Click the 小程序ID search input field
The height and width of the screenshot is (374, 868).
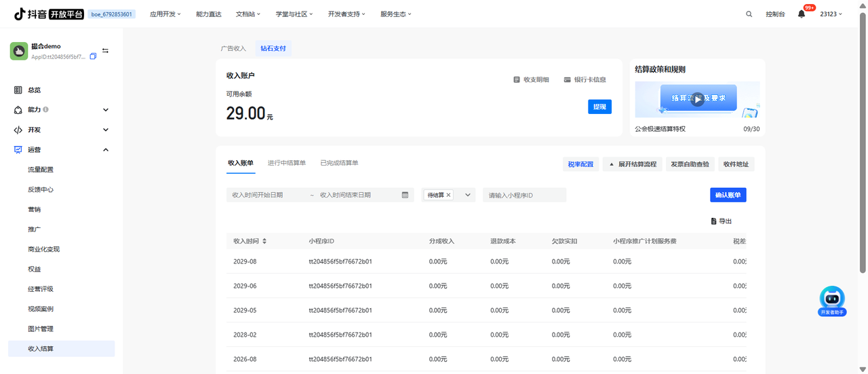(x=524, y=195)
